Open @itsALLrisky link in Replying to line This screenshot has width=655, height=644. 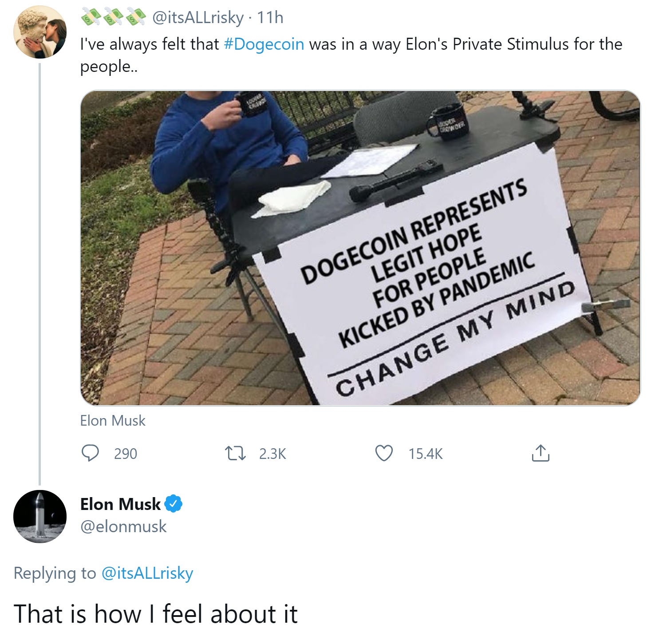click(x=147, y=573)
